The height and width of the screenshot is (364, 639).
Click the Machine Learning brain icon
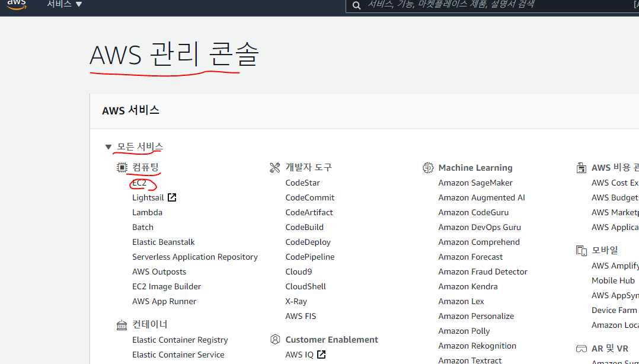coord(428,168)
